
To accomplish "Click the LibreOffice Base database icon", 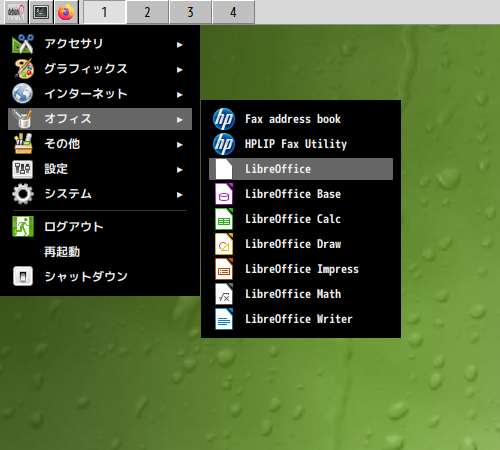I will [x=224, y=194].
